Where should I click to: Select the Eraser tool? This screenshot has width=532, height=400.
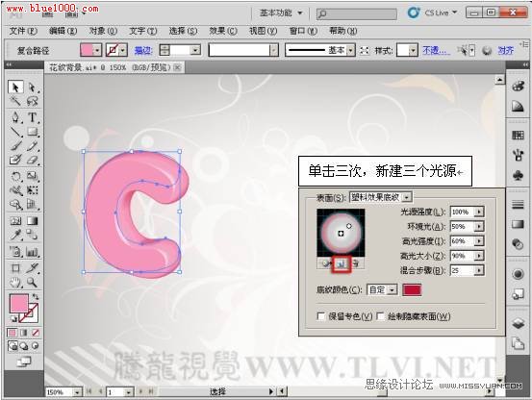click(33, 160)
